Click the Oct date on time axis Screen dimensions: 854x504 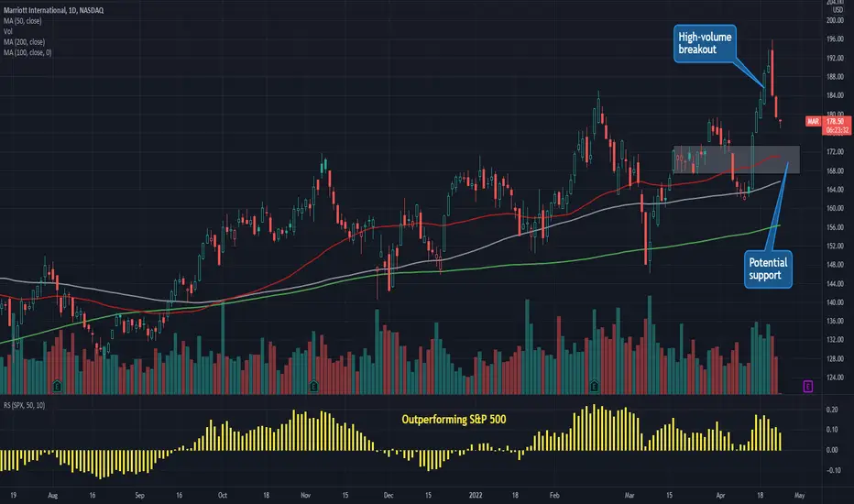[223, 495]
